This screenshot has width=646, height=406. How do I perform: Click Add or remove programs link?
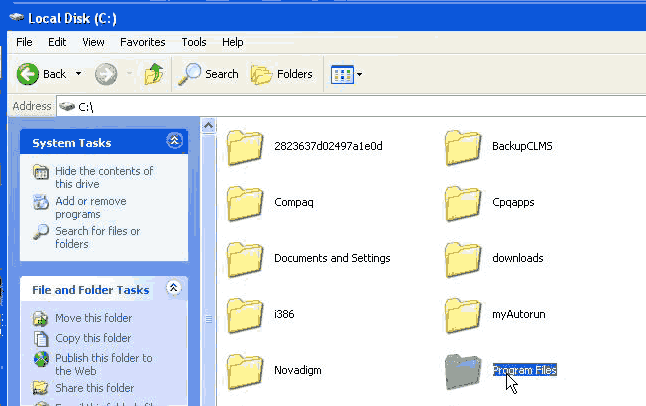pyautogui.click(x=91, y=207)
